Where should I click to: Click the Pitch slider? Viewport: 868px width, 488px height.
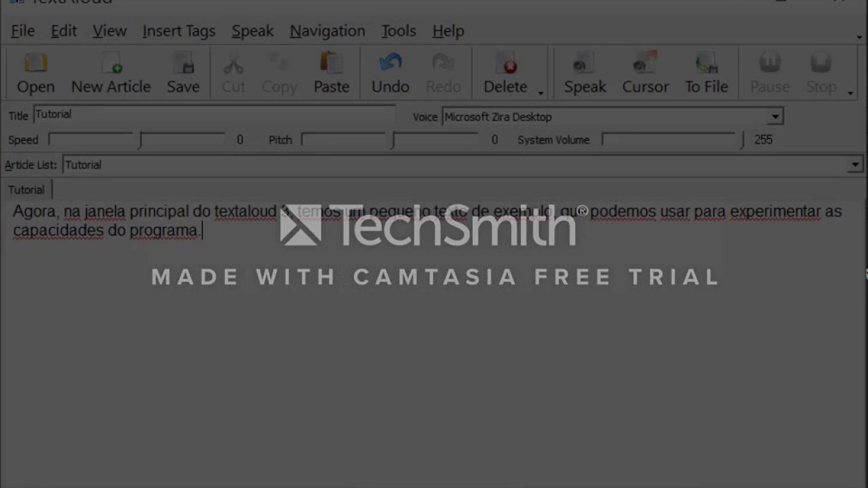click(x=391, y=140)
